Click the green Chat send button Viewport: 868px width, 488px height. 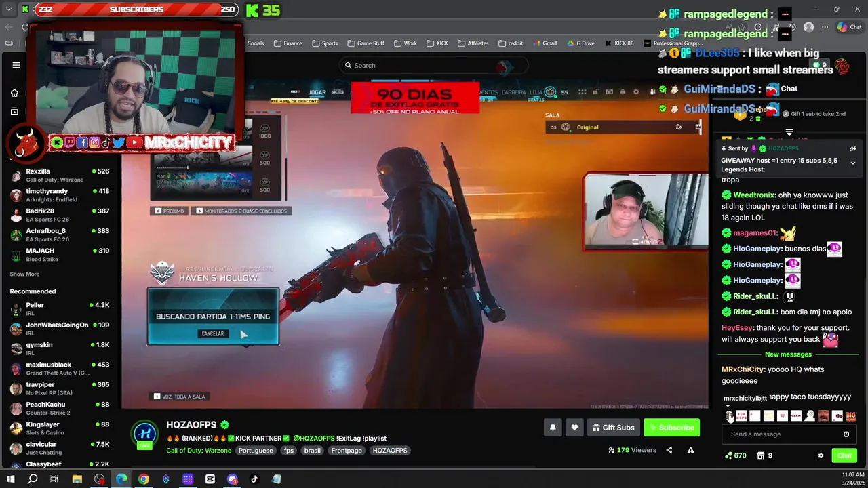(x=844, y=455)
